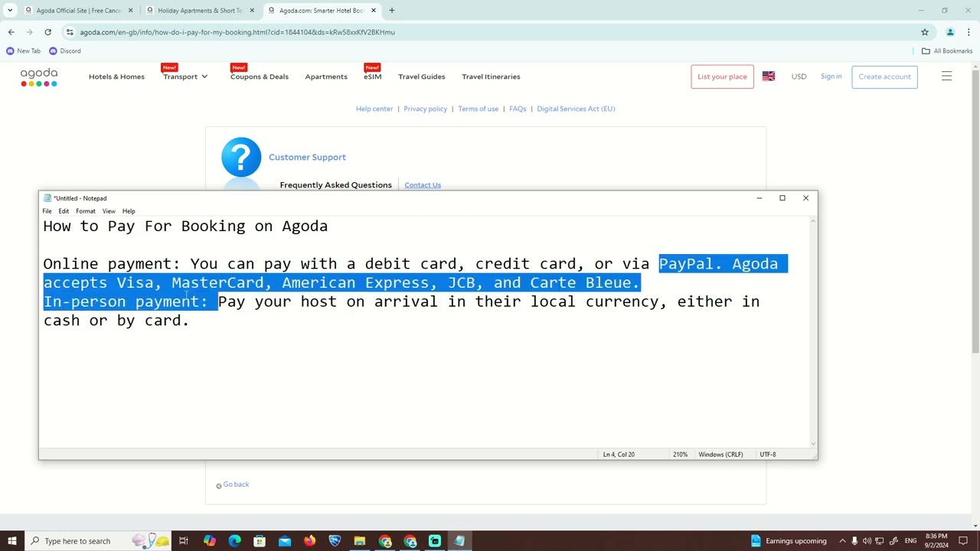This screenshot has width=980, height=551.
Task: Open the Mail app in taskbar
Action: pyautogui.click(x=285, y=541)
